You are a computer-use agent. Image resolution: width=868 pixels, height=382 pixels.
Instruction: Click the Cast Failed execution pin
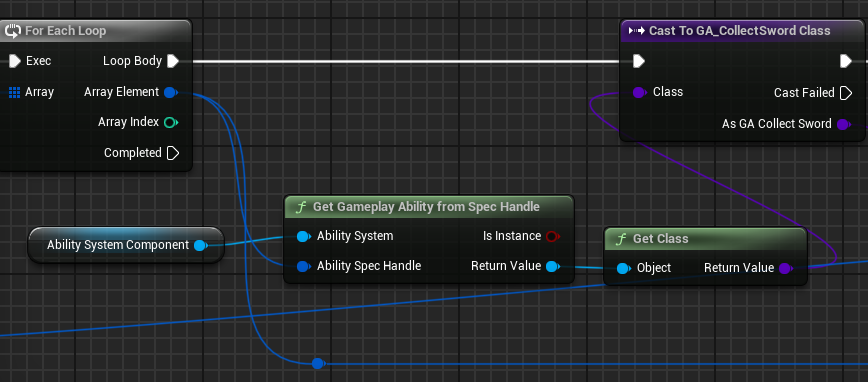tap(845, 93)
